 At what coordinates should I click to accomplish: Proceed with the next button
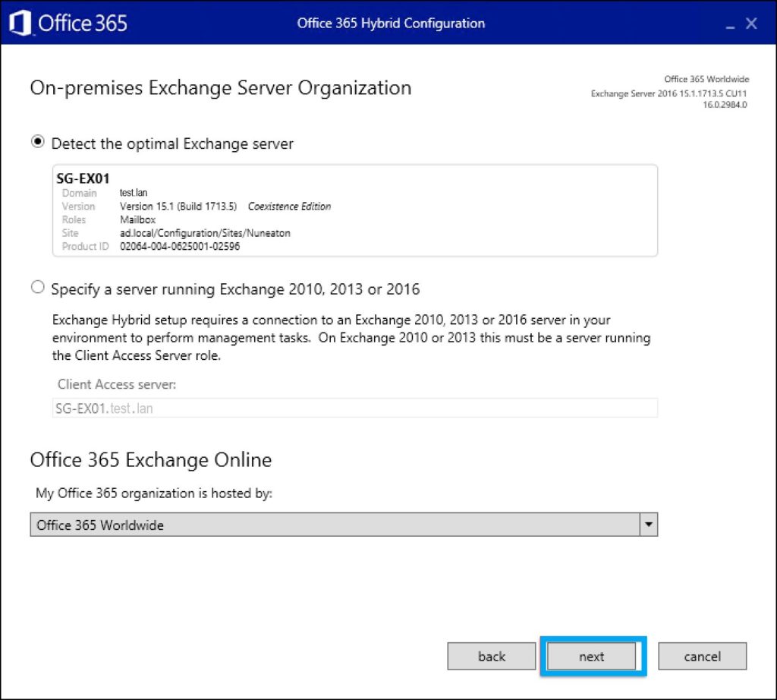[x=592, y=657]
